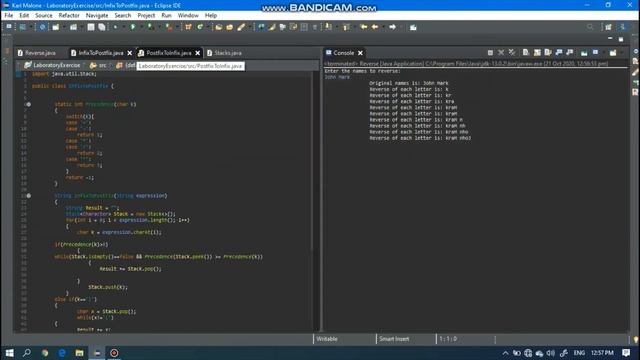This screenshot has width=640, height=360.
Task: Click the Coverage launch icon
Action: point(151,27)
